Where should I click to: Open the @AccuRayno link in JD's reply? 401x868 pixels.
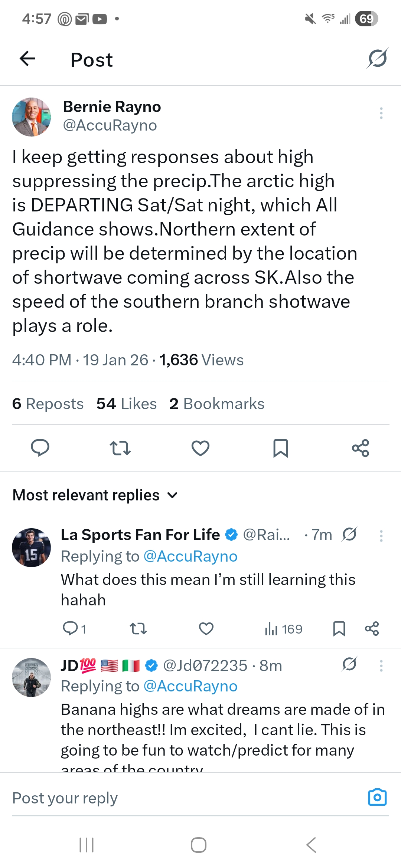pyautogui.click(x=190, y=686)
